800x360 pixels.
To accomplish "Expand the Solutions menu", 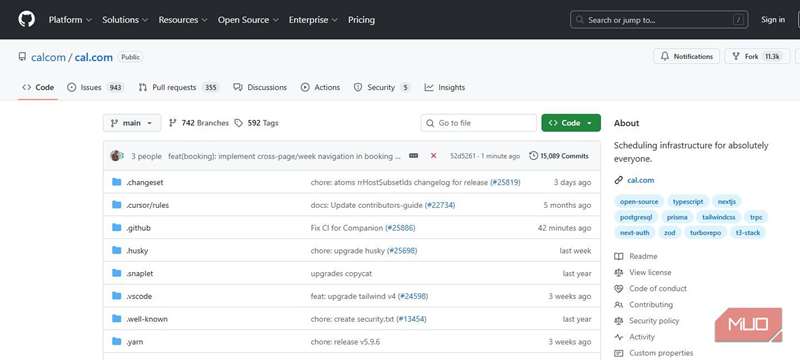I will (x=124, y=20).
